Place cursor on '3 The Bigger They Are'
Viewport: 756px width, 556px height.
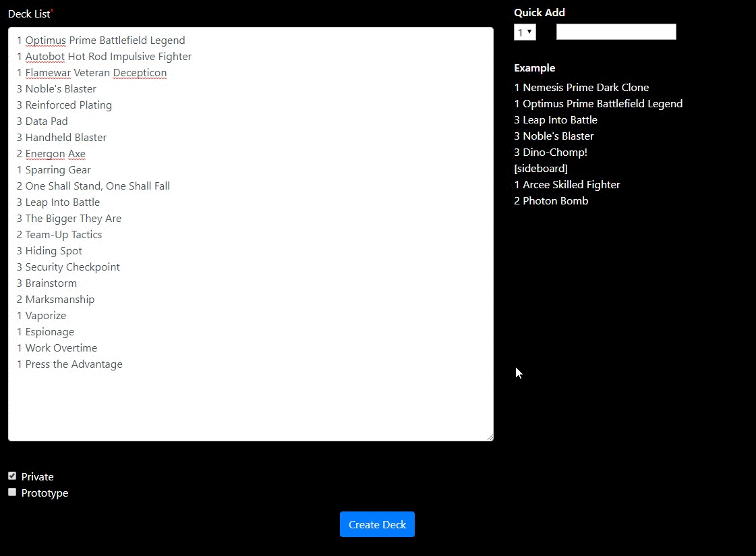69,219
